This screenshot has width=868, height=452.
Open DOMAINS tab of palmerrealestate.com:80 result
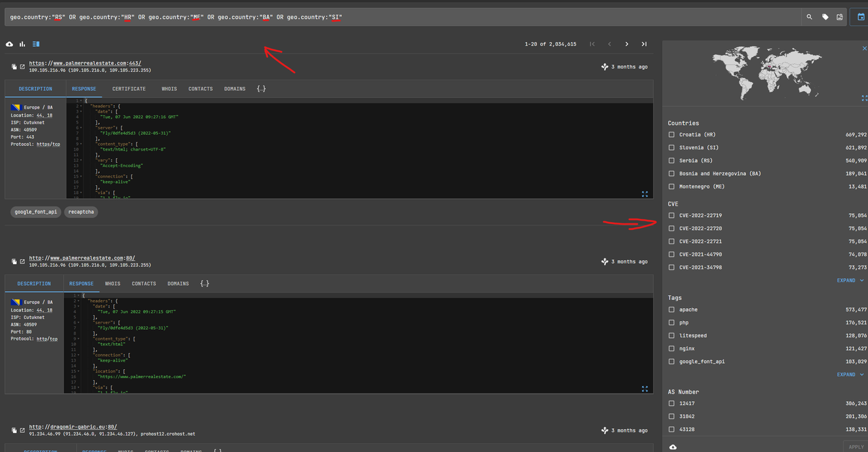point(178,284)
